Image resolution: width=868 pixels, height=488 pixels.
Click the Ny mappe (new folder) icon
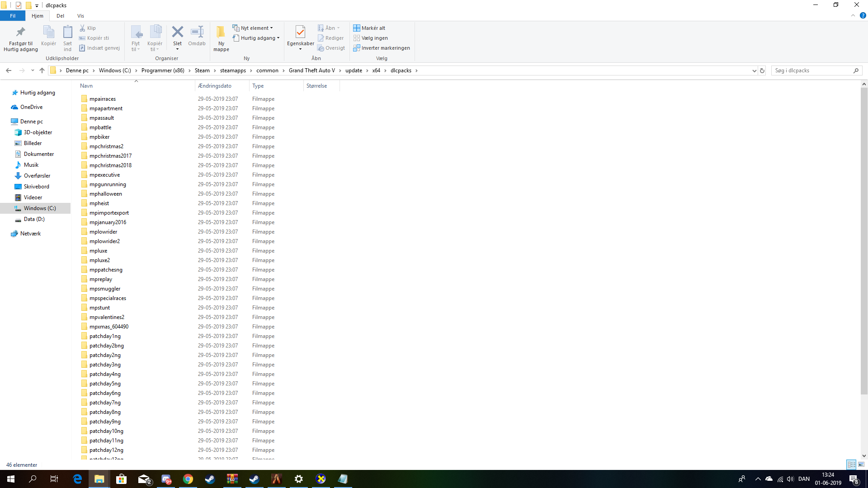pyautogui.click(x=221, y=33)
